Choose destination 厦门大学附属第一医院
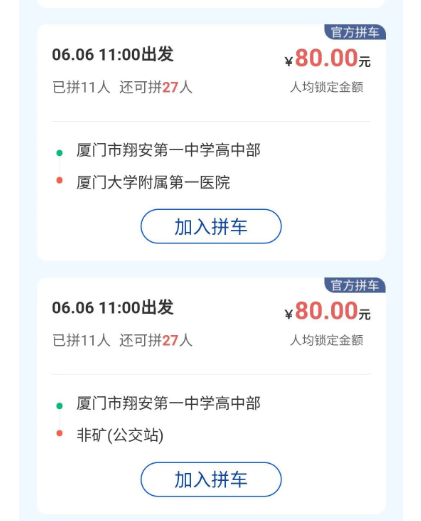 click(x=153, y=182)
